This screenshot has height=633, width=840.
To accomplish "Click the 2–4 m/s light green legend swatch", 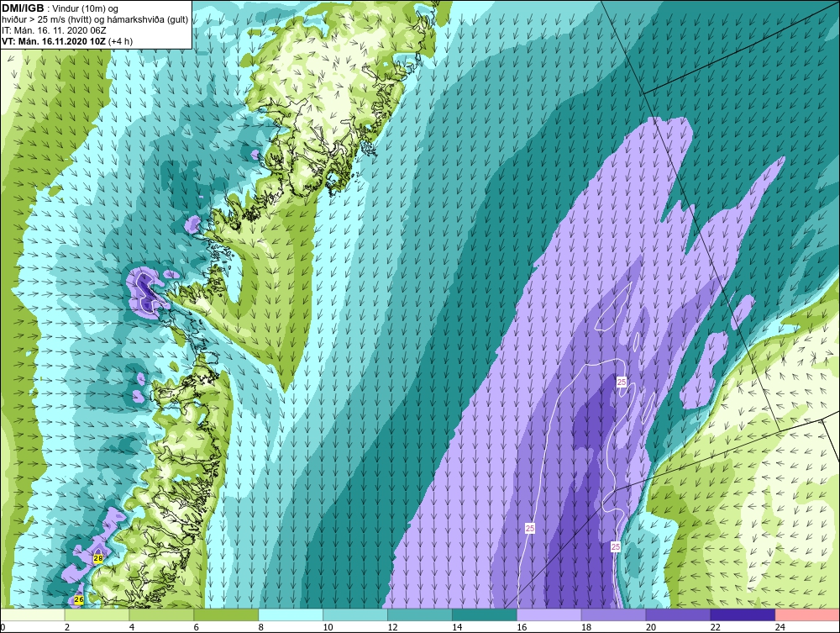I will (x=97, y=615).
